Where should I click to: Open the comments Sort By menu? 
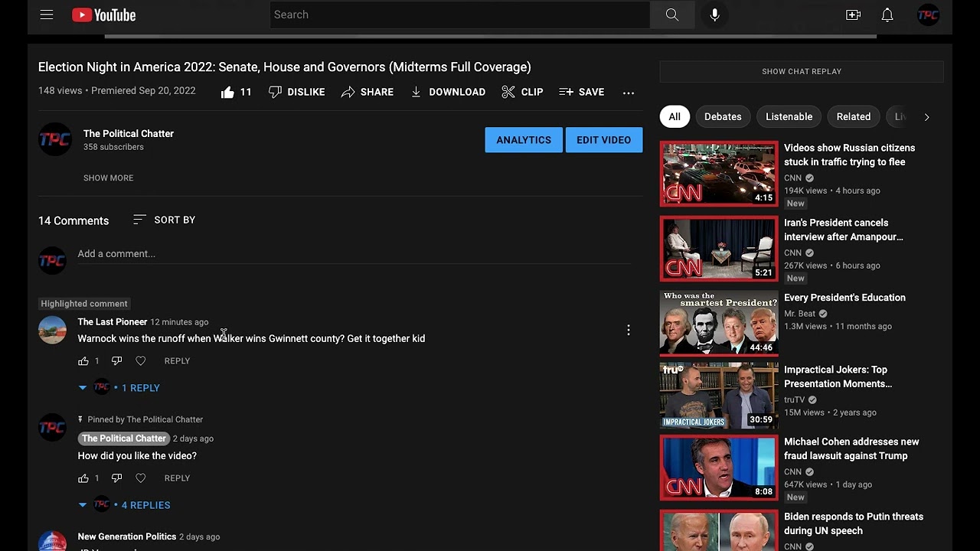point(164,220)
